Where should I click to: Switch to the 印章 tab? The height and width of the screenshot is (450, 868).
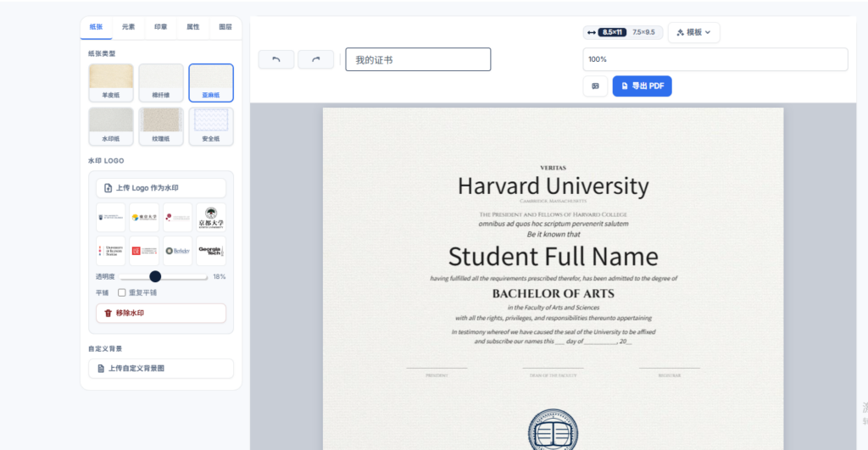(160, 27)
